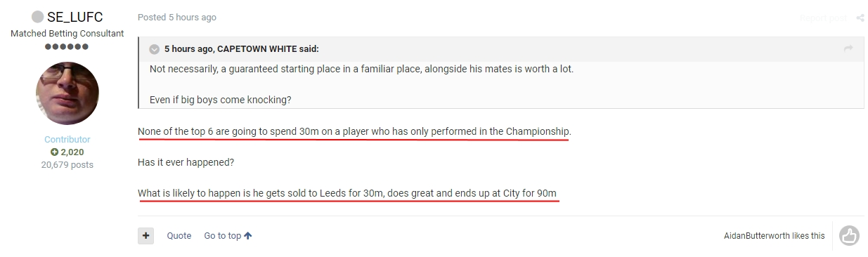868x257 pixels.
Task: Click the share post icon
Action: [x=860, y=18]
